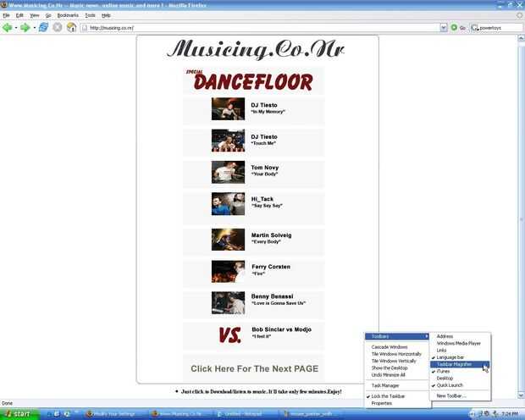The width and height of the screenshot is (525, 420).
Task: Click the gray Stop loading button
Action: click(x=58, y=27)
